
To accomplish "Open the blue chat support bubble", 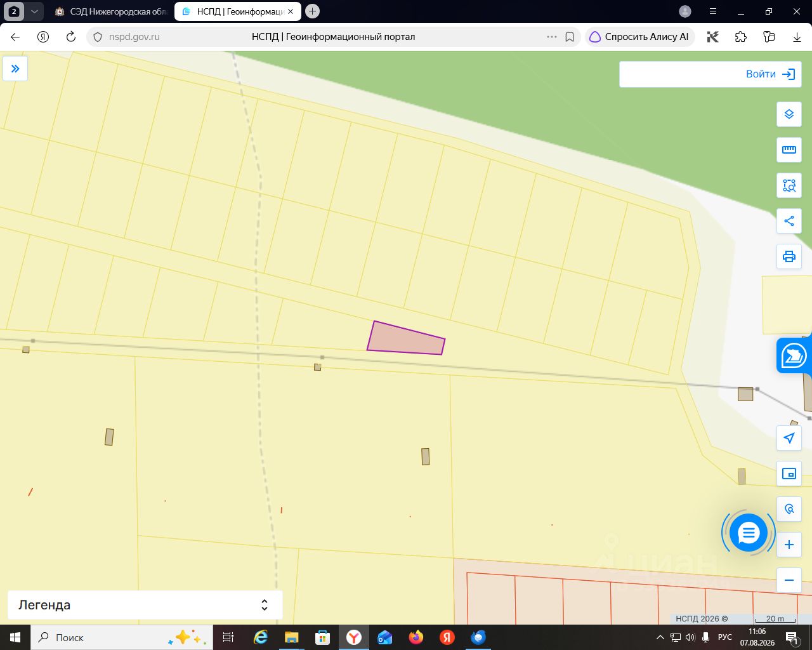I will coord(749,533).
